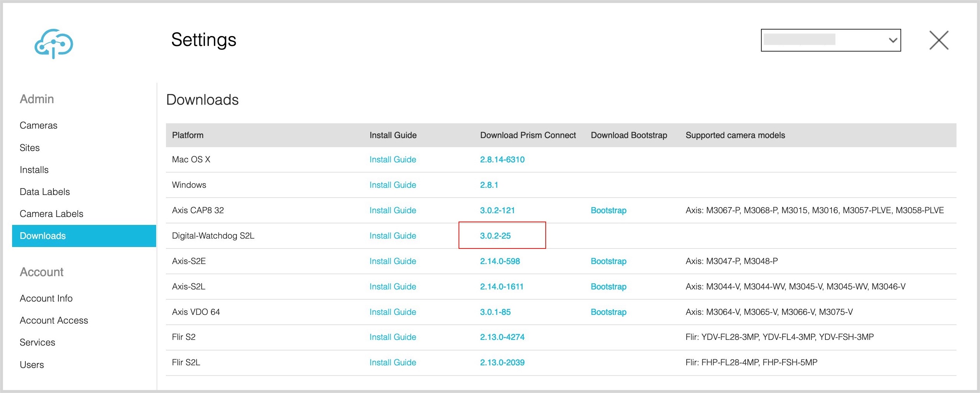Click the Install Guide column header
This screenshot has width=980, height=393.
point(393,135)
